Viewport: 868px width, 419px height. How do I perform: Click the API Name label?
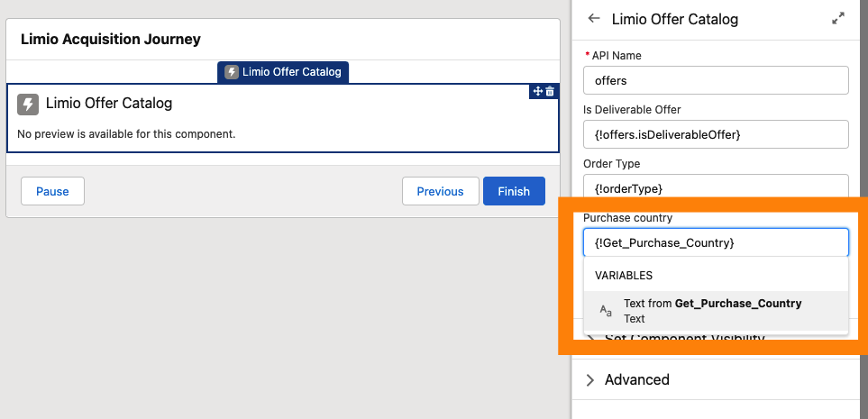click(x=617, y=55)
